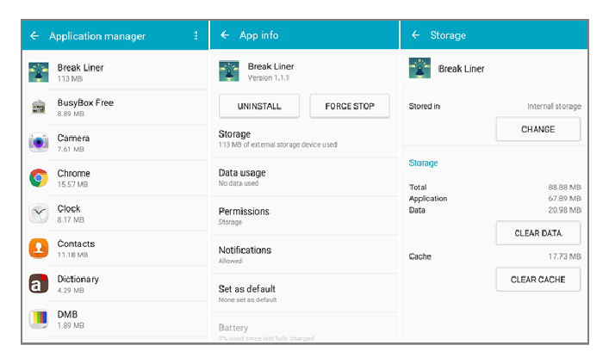Tap the back arrow on App info
The width and height of the screenshot is (609, 364).
click(x=225, y=35)
